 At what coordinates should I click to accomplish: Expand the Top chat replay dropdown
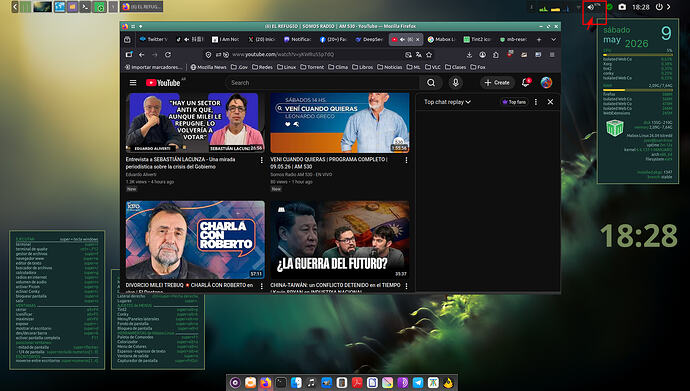coord(447,102)
